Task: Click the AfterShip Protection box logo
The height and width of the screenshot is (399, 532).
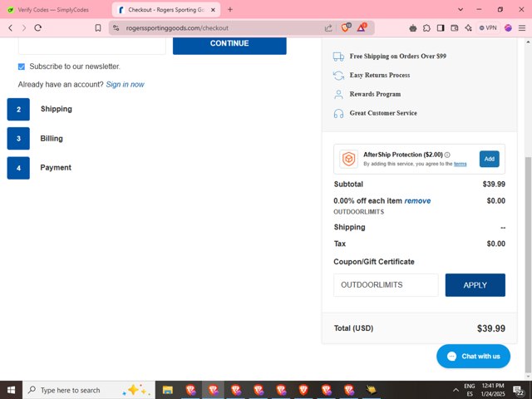Action: (x=349, y=159)
